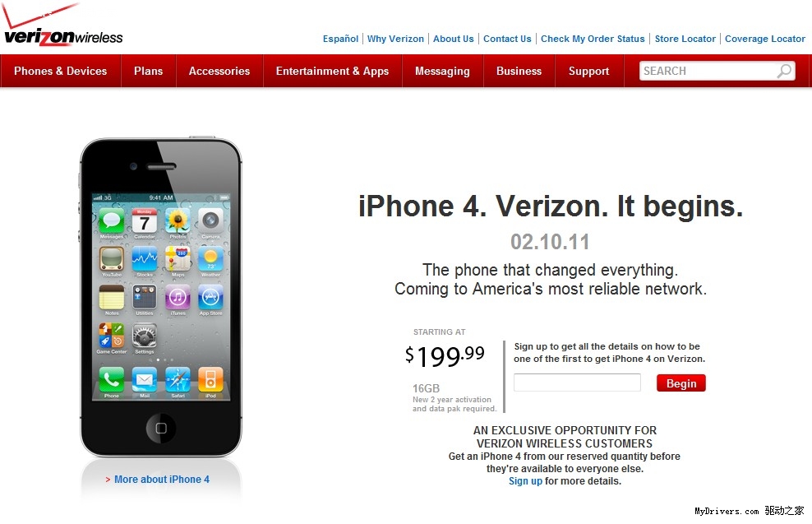Click the iPhone home button
Screen dimensions: 812x524
click(x=161, y=428)
